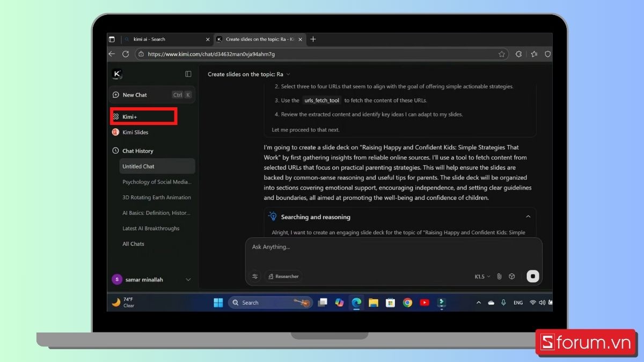Click the OneDrive cloud tray icon
644x362 pixels.
pos(491,302)
